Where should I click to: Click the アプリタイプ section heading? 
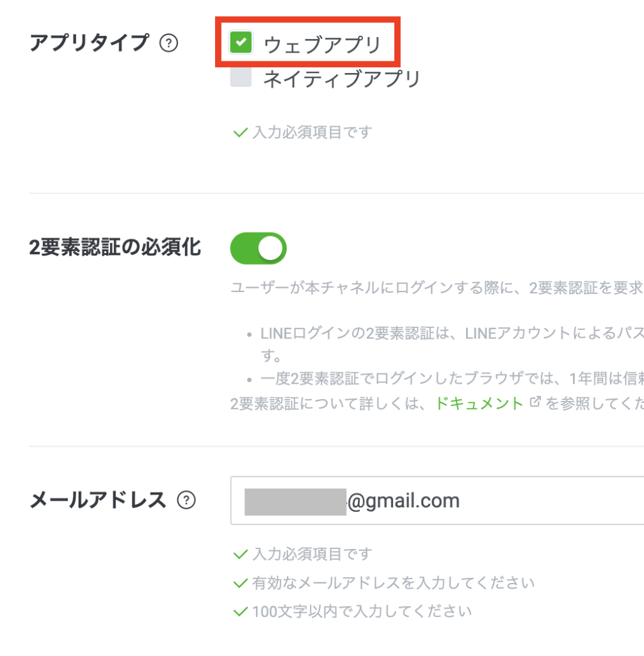point(88,43)
